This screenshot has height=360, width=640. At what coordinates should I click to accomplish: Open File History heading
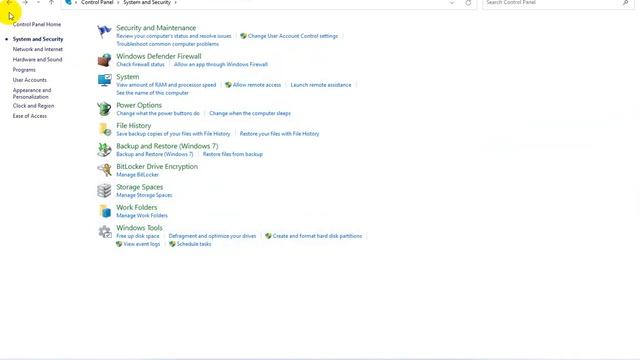tap(134, 126)
